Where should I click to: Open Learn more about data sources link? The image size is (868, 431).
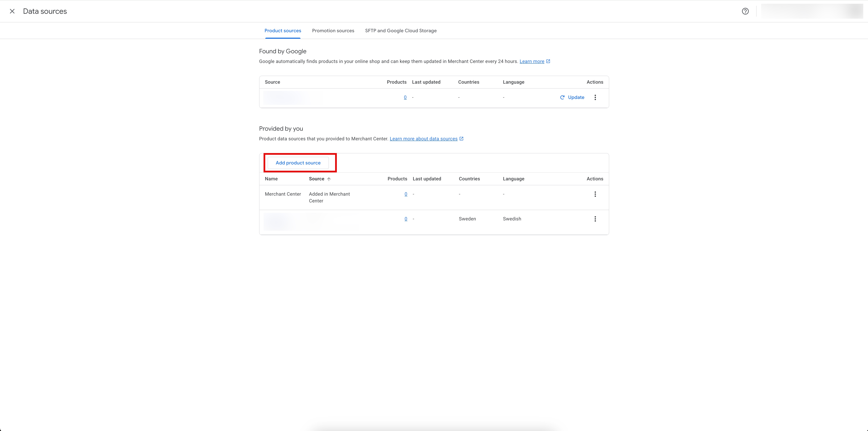click(x=423, y=139)
